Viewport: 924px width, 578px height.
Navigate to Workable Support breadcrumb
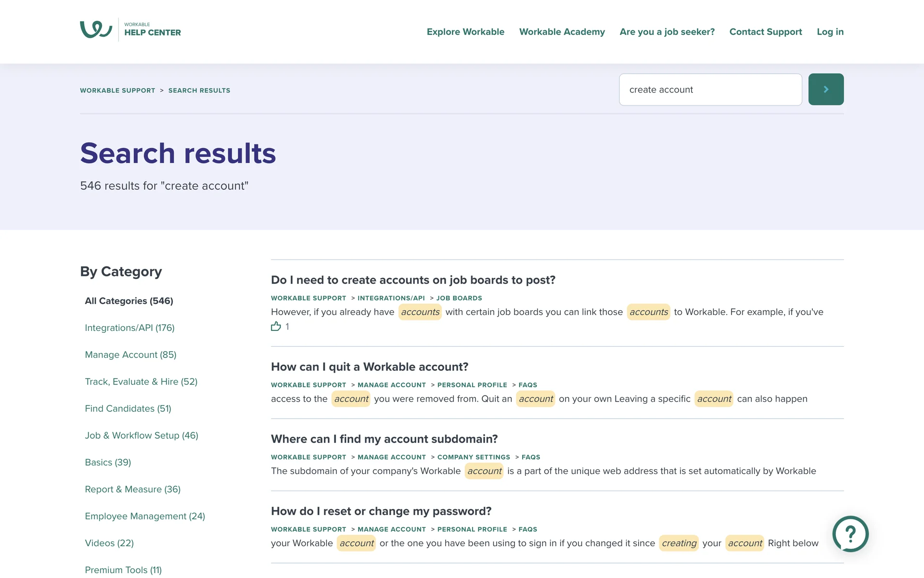point(117,91)
